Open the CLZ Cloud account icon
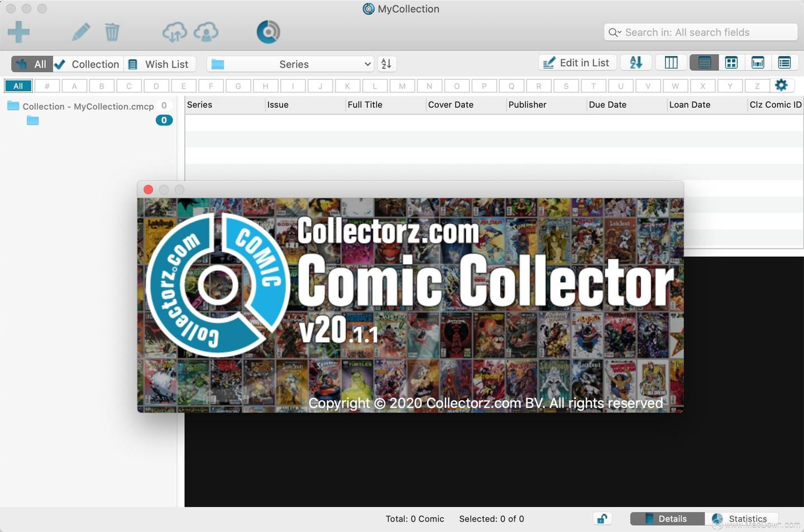The height and width of the screenshot is (532, 804). click(206, 32)
